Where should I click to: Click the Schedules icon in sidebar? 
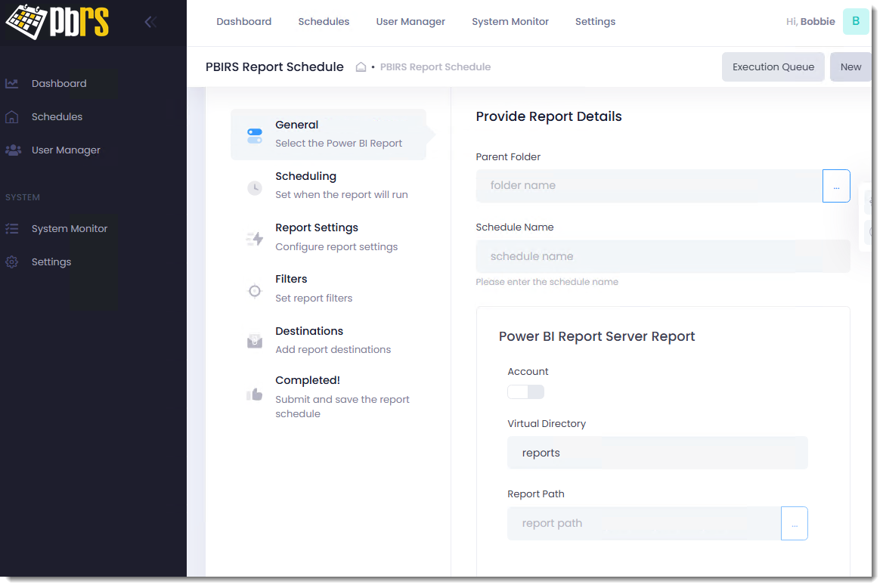click(12, 117)
